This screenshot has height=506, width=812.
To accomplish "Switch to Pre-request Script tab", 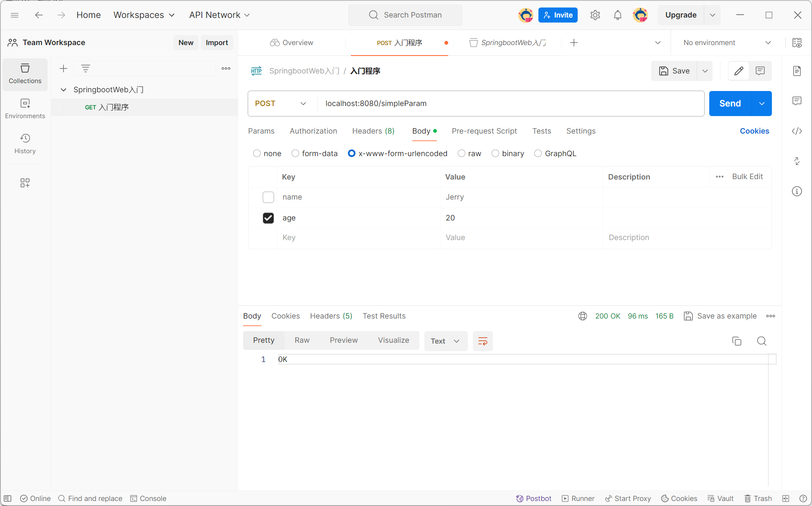I will (x=485, y=131).
